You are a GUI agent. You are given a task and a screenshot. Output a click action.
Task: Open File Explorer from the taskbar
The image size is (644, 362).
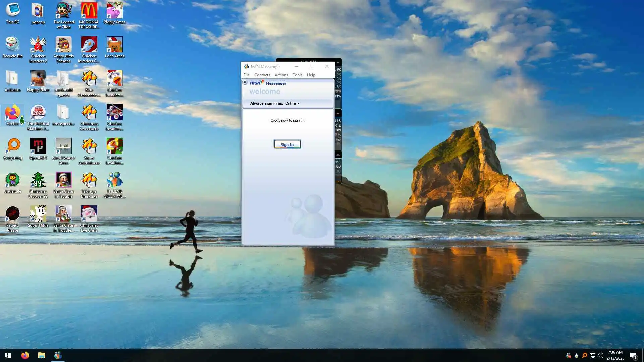(41, 355)
